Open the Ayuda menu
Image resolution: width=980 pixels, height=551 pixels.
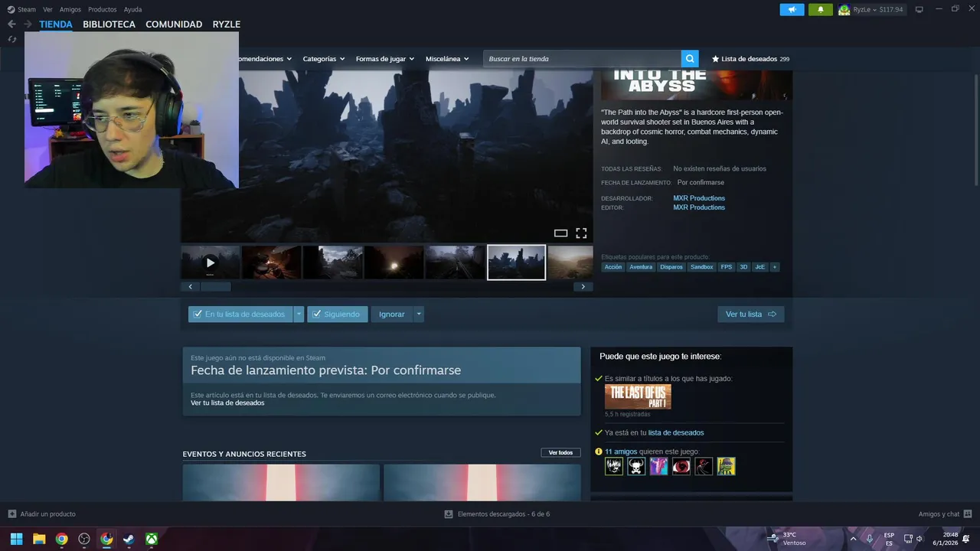(x=132, y=9)
